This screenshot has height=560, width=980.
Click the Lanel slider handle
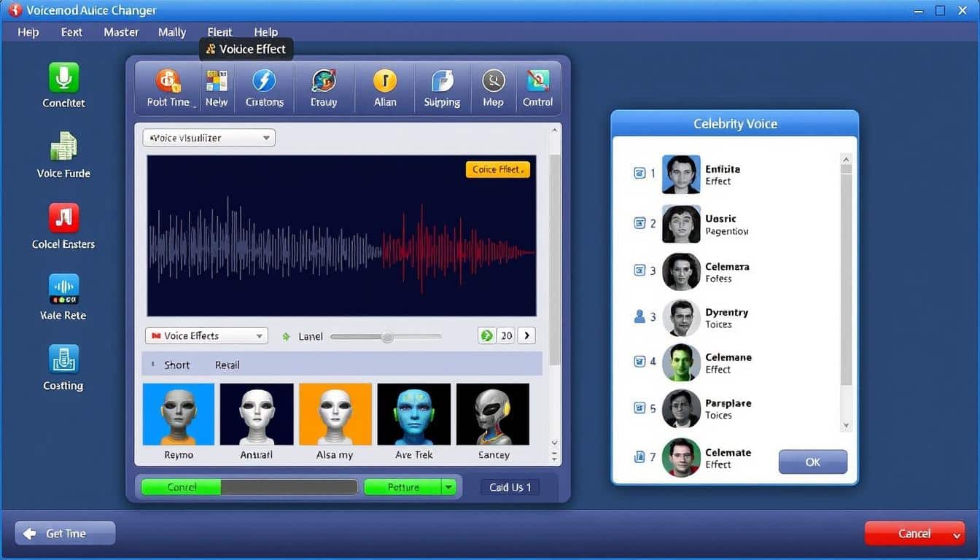[387, 337]
